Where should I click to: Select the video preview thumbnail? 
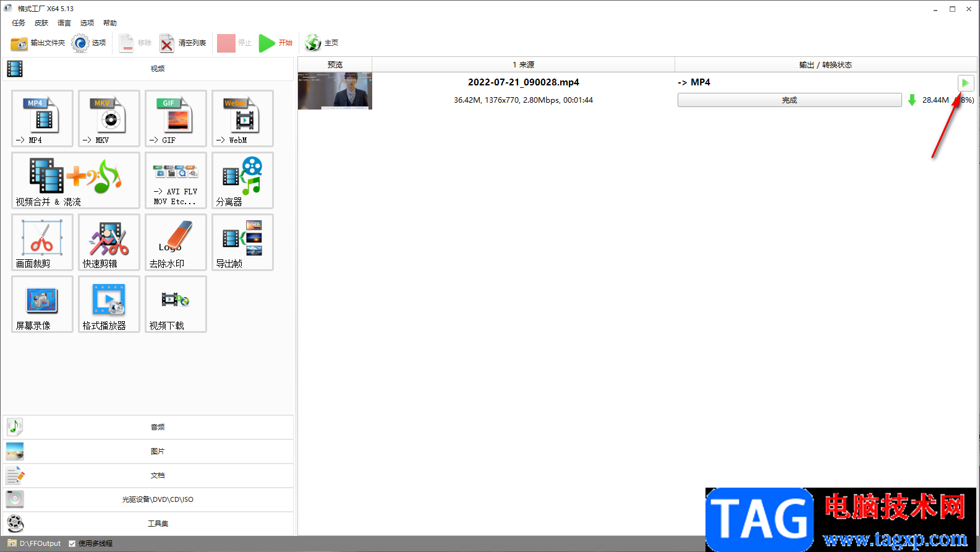coord(335,91)
